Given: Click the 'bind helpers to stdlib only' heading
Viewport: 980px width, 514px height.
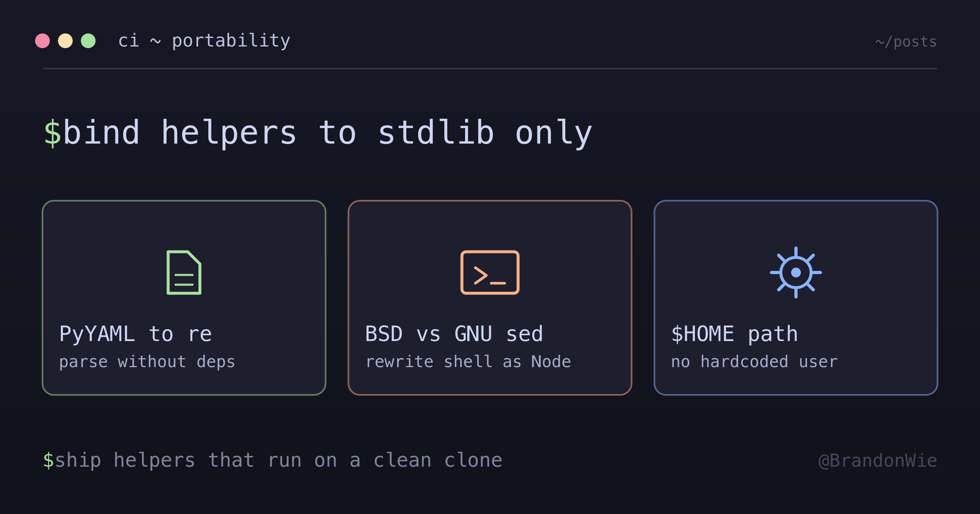Looking at the screenshot, I should tap(327, 133).
